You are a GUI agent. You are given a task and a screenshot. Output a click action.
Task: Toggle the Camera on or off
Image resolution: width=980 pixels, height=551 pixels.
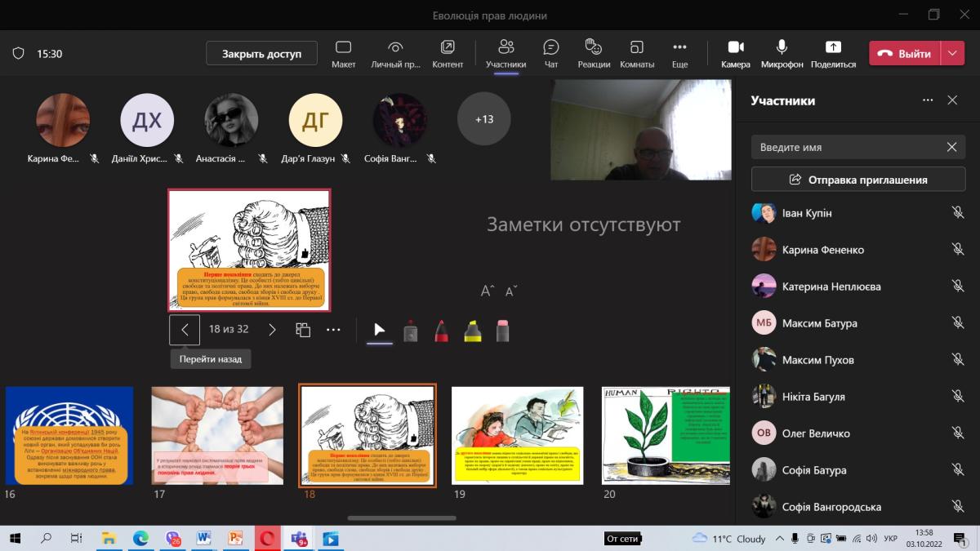point(735,54)
